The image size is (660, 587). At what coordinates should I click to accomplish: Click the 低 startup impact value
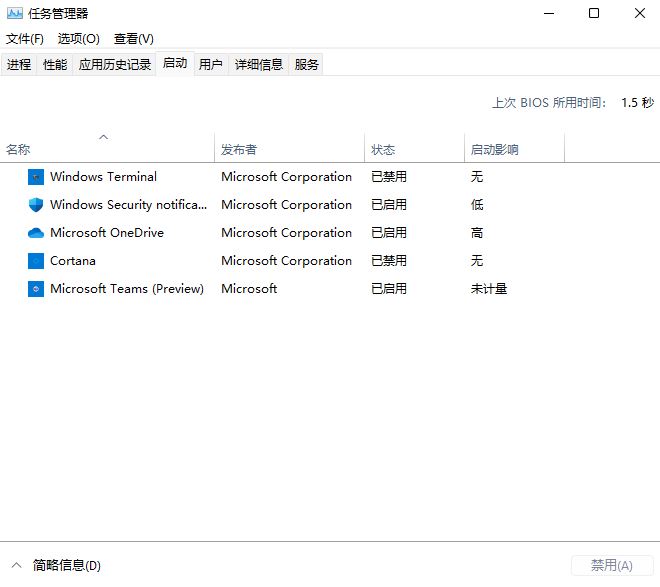tap(477, 205)
